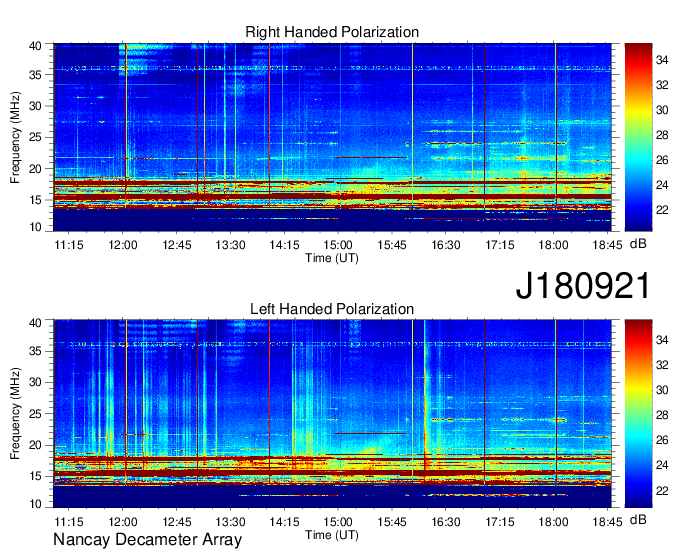Click the "Right Handed Polarization" plot title
The width and height of the screenshot is (680, 552).
pos(332,32)
